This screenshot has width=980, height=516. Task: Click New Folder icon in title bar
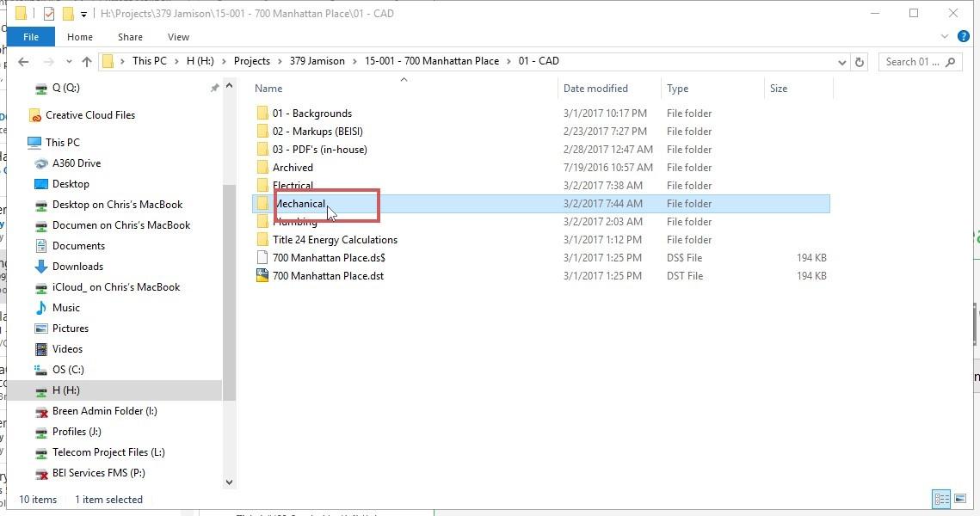(x=67, y=14)
